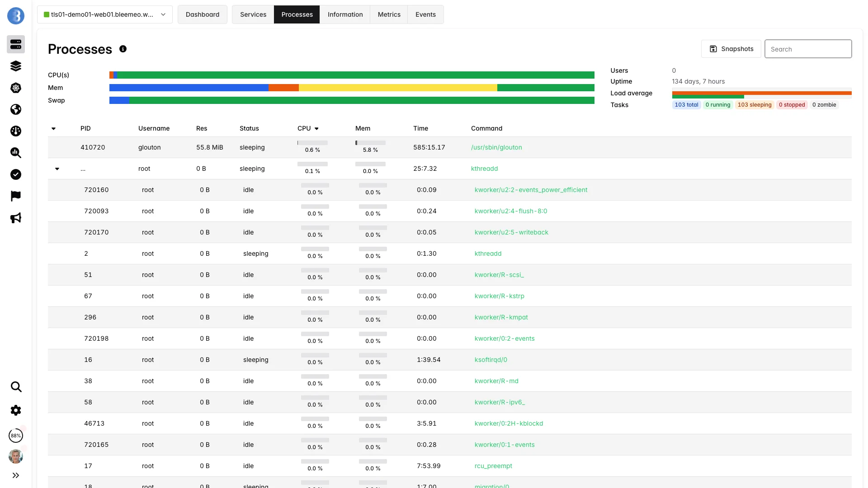Click the settings gear in the sidebar
This screenshot has width=868, height=488.
[x=16, y=410]
